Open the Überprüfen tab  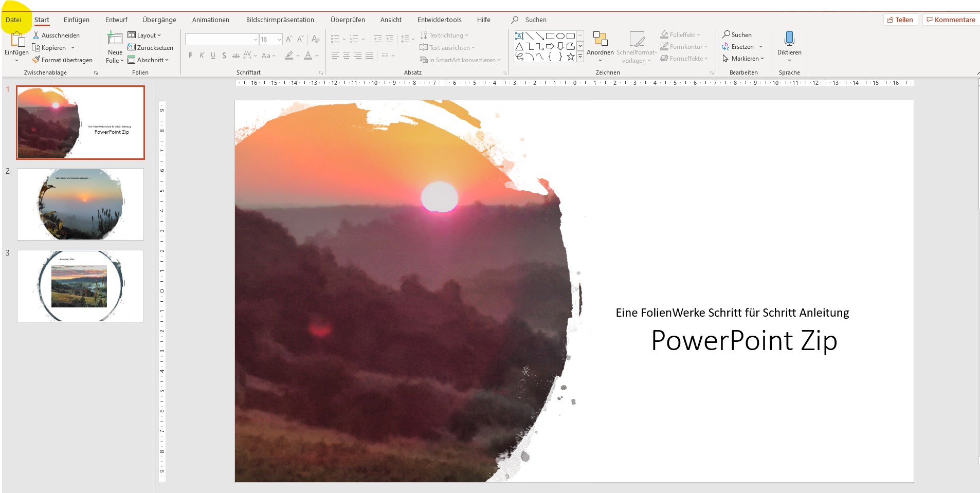pos(348,20)
